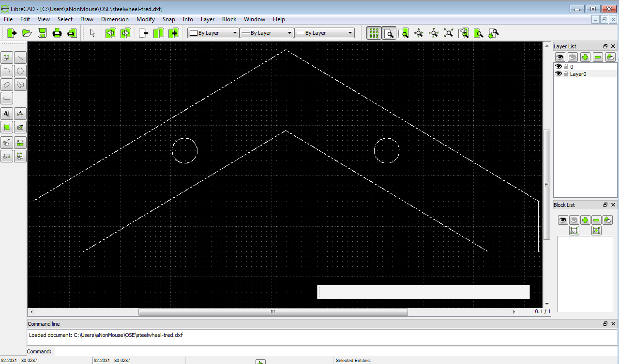The width and height of the screenshot is (619, 364).
Task: Open the Modify menu
Action: click(x=146, y=19)
